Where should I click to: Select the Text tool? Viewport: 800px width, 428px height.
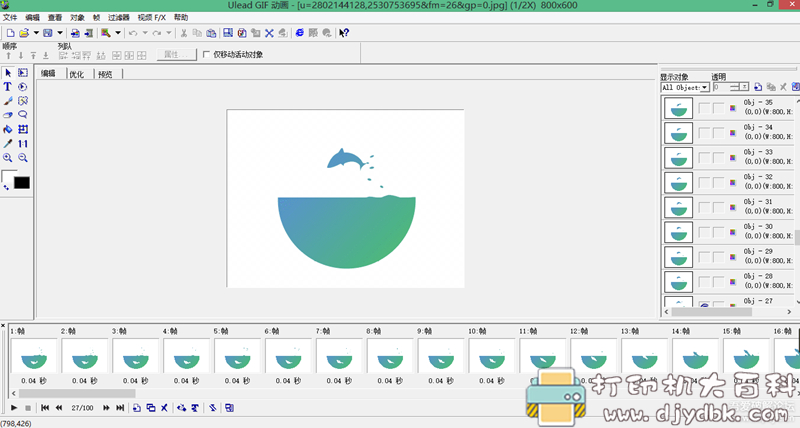8,87
